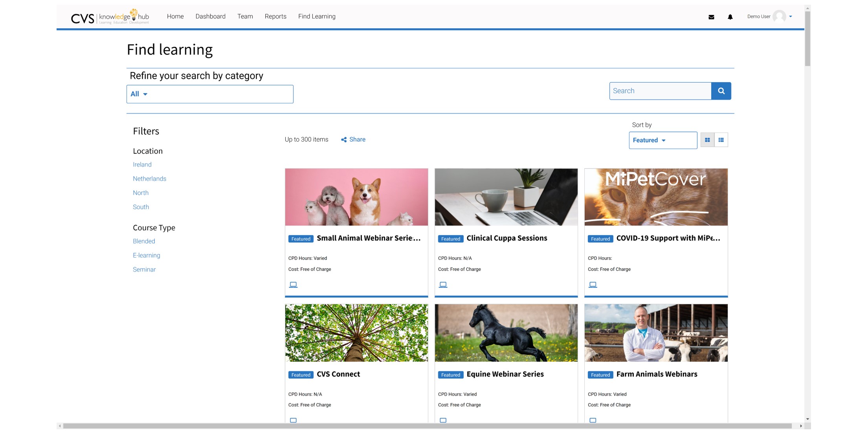The image size is (868, 434).
Task: Go to Home in navigation
Action: (175, 17)
